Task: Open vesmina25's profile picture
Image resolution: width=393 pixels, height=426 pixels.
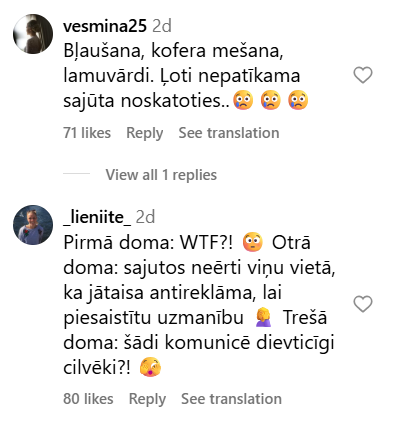Action: point(33,34)
